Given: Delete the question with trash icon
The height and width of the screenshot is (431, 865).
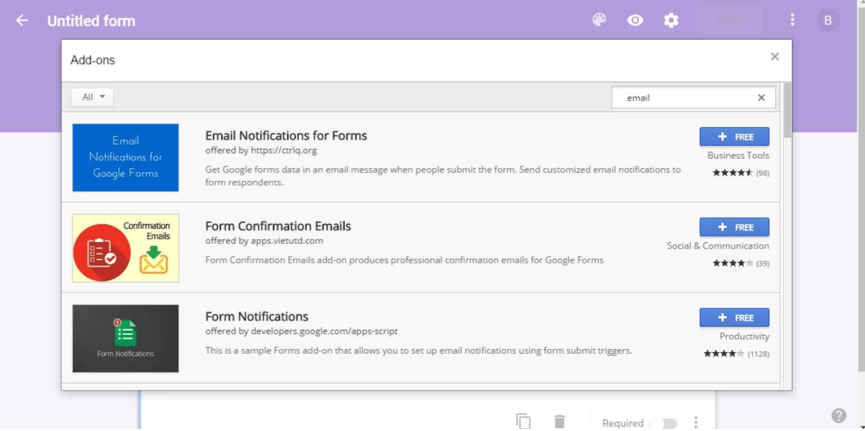Looking at the screenshot, I should click(x=559, y=422).
